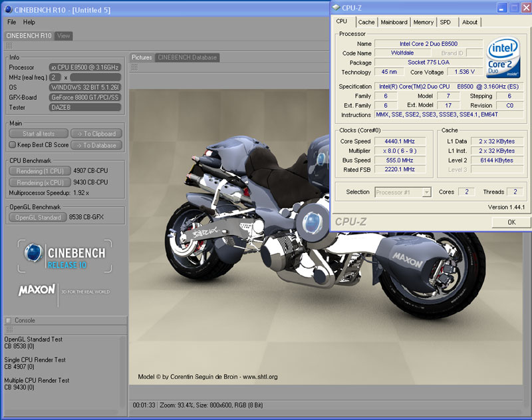Click the Cinebench Release 10 logo
Viewport: 532px width, 420px height.
click(65, 256)
